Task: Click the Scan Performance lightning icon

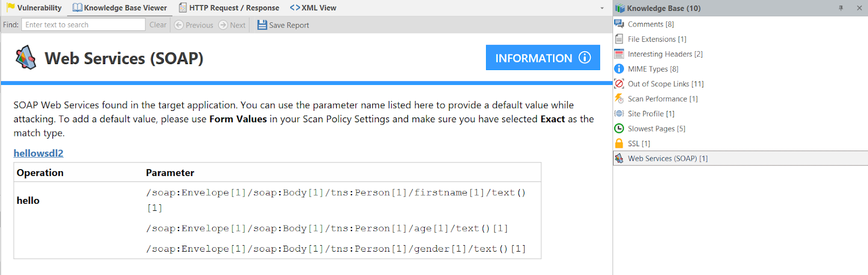Action: click(x=619, y=98)
